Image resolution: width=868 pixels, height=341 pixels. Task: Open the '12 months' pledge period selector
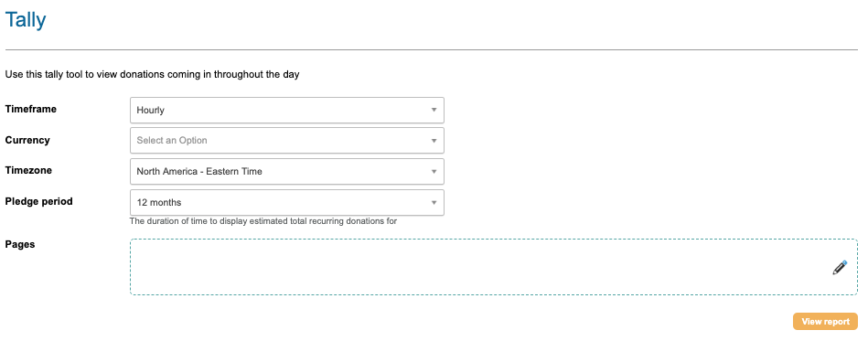click(287, 203)
